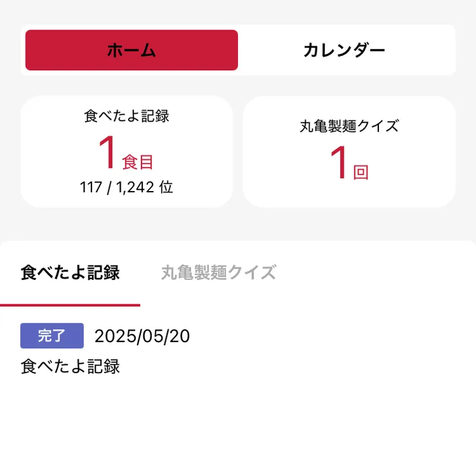Click the 117 / 1,242 位 ranking text
Viewport: 476px width, 476px height.
pos(127,187)
